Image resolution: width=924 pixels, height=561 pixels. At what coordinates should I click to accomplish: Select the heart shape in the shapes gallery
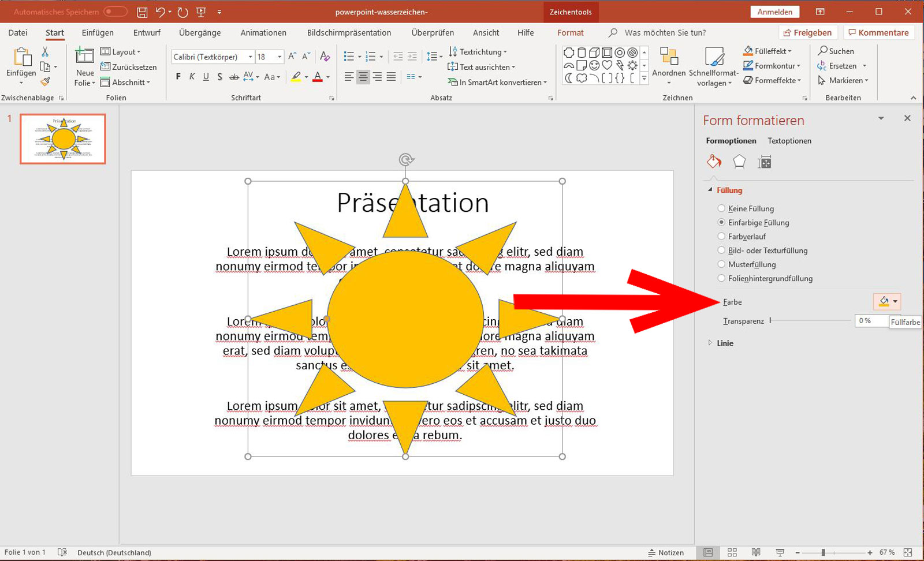click(607, 65)
